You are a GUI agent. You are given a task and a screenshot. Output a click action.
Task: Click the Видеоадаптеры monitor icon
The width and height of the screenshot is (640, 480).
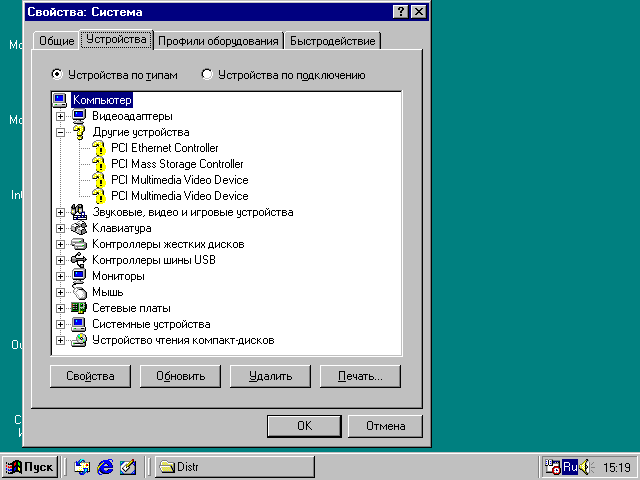(x=79, y=116)
